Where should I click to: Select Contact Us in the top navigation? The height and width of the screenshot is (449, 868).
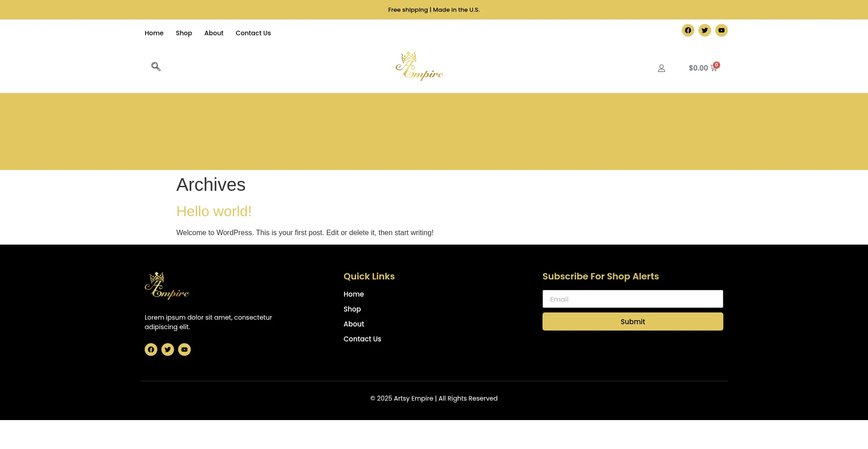tap(253, 33)
